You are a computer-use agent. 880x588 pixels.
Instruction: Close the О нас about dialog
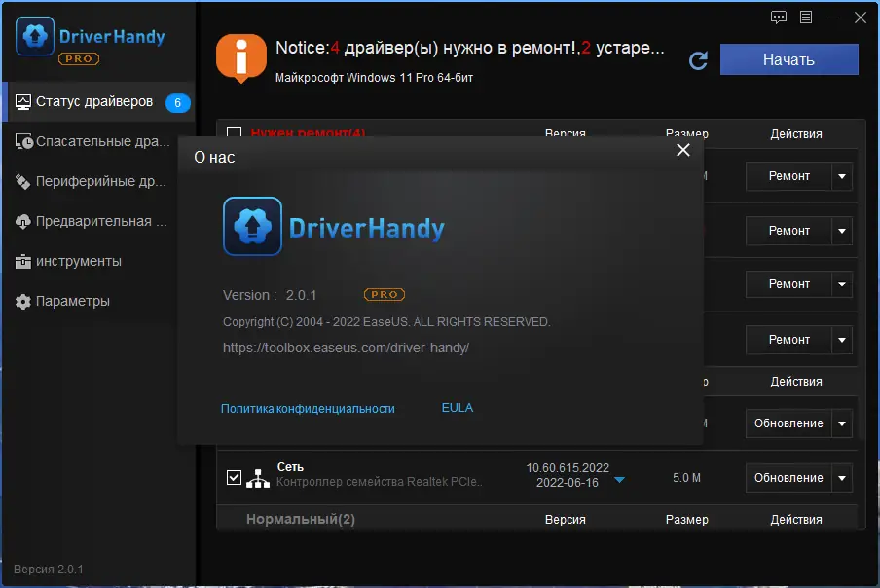pos(683,150)
